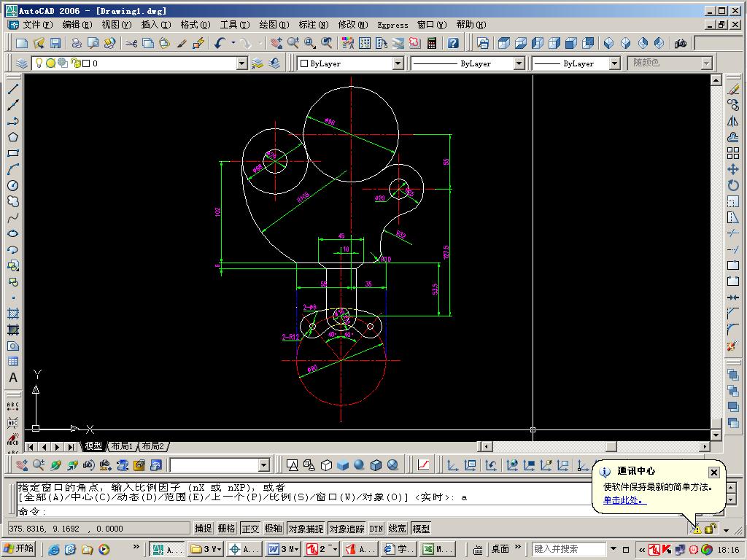Open the calculator tool icon
Screen dimensions: 747x560
point(432,43)
